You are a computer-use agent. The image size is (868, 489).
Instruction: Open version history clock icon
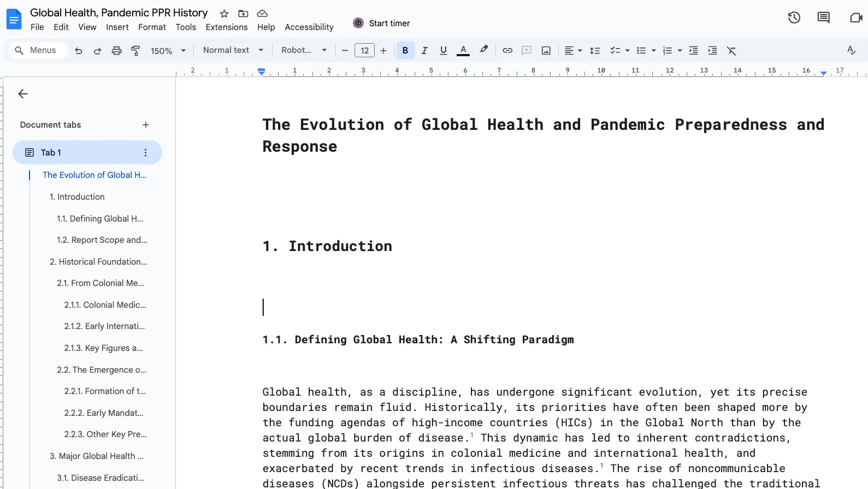[x=794, y=18]
